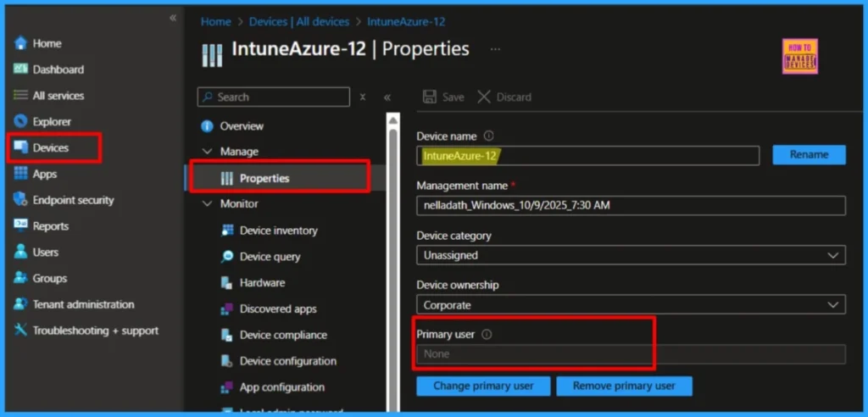Click the Troubleshooting + support wrench icon

tap(20, 330)
